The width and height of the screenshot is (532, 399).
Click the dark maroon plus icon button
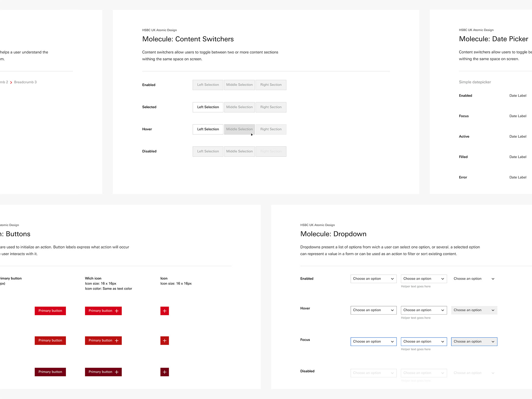165,372
